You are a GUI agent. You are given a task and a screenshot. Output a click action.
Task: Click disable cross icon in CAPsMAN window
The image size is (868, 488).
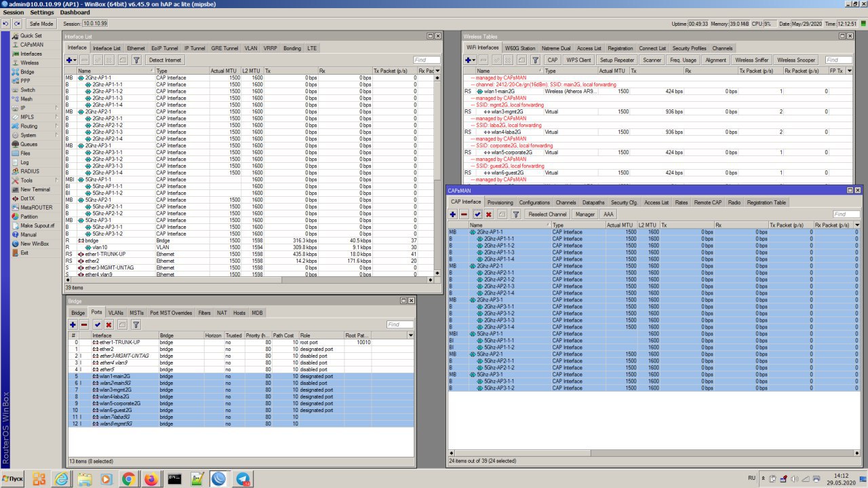pos(488,214)
